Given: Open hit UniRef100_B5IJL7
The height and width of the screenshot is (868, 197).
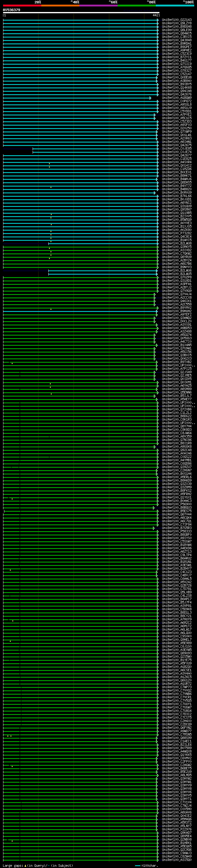Looking at the screenshot, I should point(177,396).
